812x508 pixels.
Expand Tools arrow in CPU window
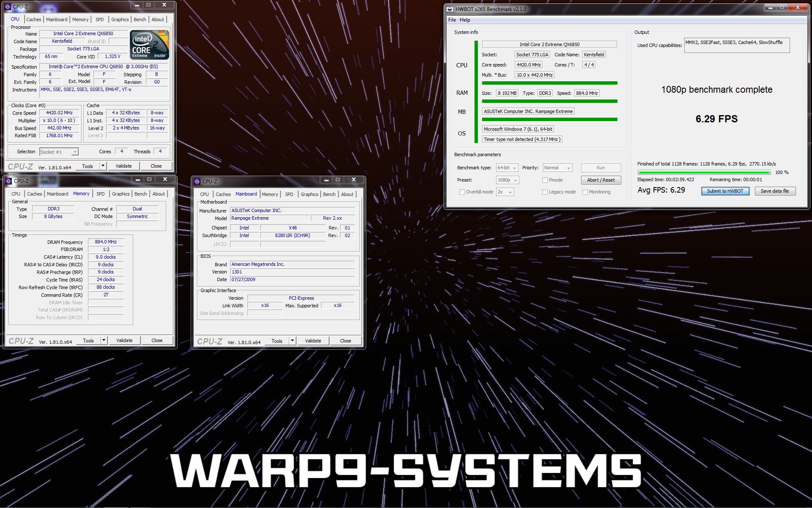[x=103, y=166]
